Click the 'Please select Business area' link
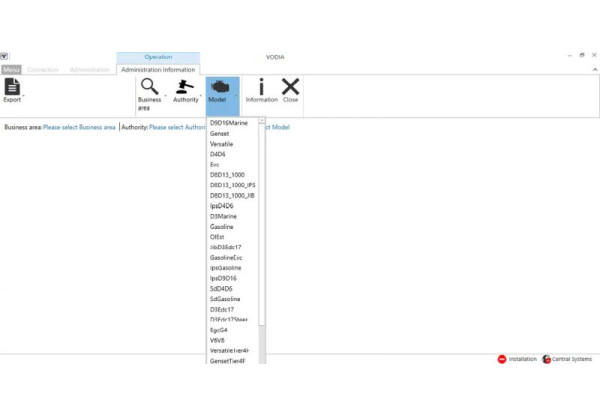This screenshot has height=416, width=600. 79,128
